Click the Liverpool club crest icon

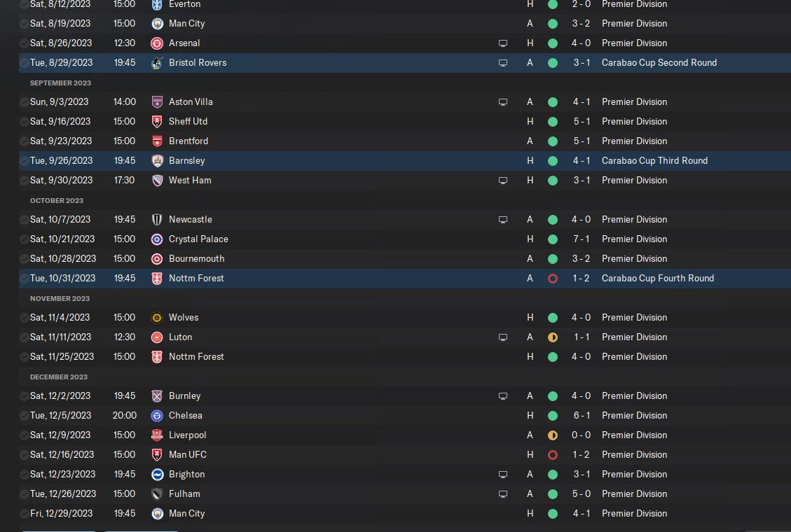(x=157, y=435)
